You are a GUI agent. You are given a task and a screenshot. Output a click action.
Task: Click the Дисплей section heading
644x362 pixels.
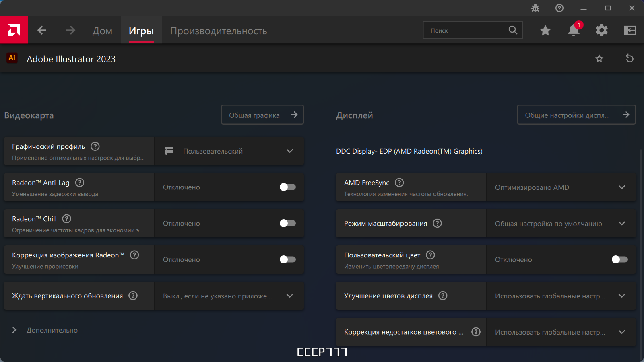coord(355,115)
